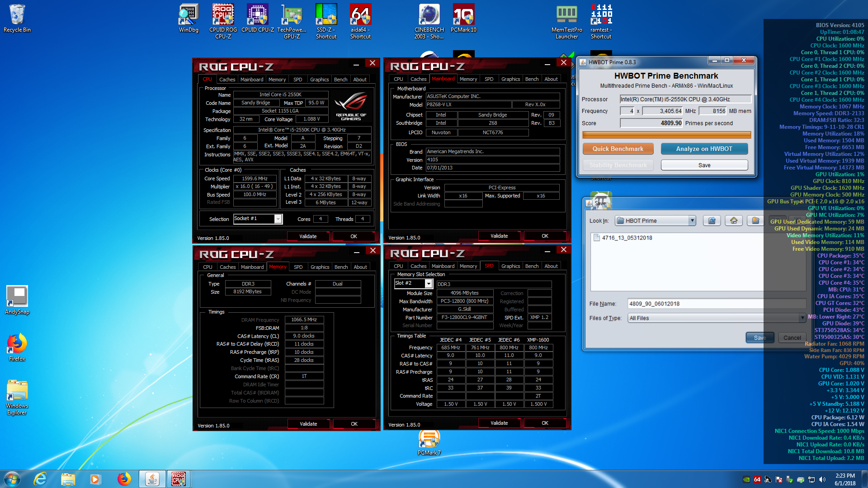Expand the Socket #1 selection dropdown

(x=278, y=219)
